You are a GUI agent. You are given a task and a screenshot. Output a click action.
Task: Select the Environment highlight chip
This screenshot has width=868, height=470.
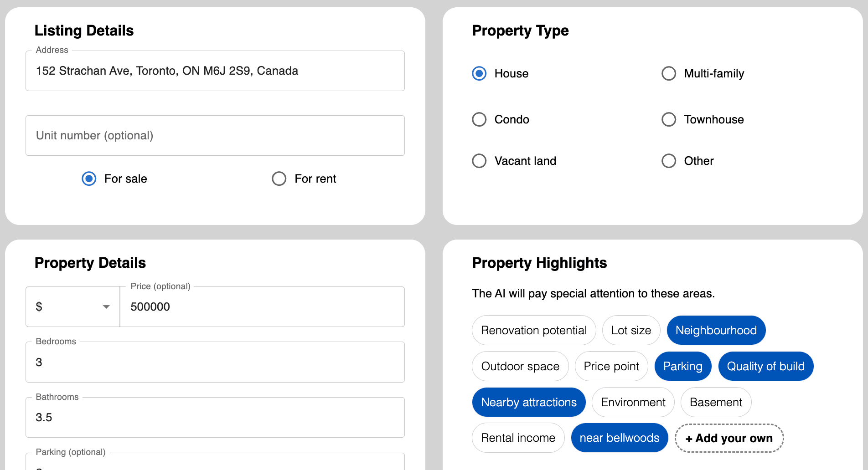pos(633,402)
